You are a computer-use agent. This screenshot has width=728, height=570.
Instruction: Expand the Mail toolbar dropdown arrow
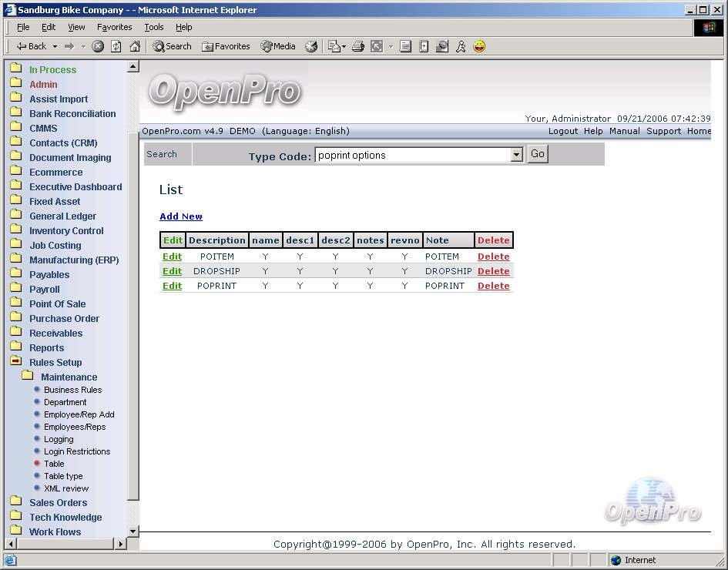pos(344,46)
